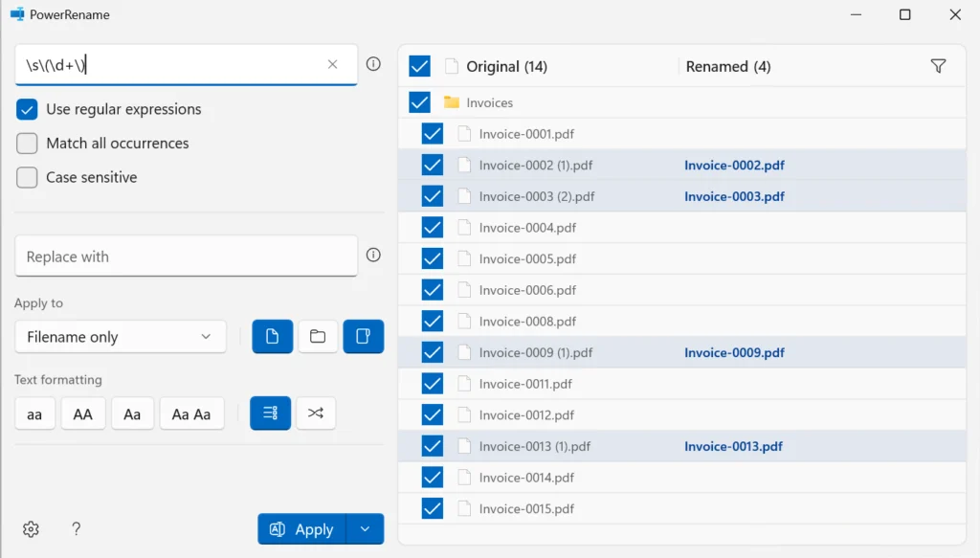The image size is (980, 558).
Task: Uncheck Invoice-0001.pdf checkbox
Action: click(x=432, y=134)
